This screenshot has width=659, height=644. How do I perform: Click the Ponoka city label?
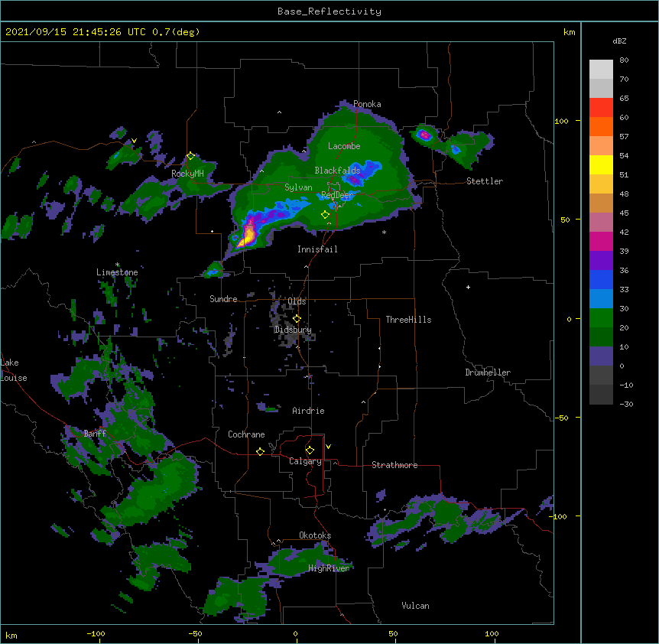(x=367, y=104)
